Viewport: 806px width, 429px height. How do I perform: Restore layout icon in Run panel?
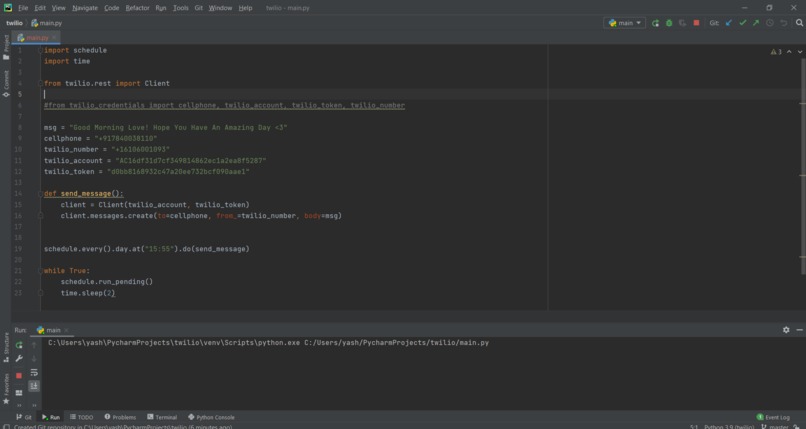19,393
